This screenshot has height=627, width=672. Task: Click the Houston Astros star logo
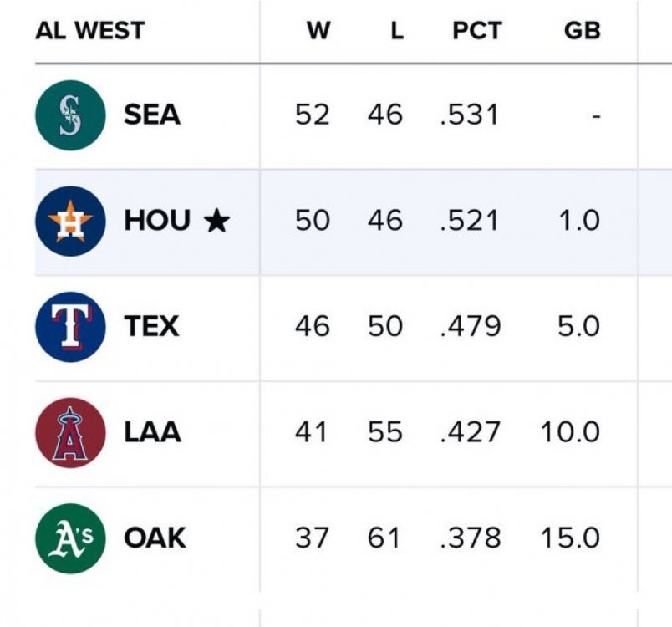[x=70, y=221]
